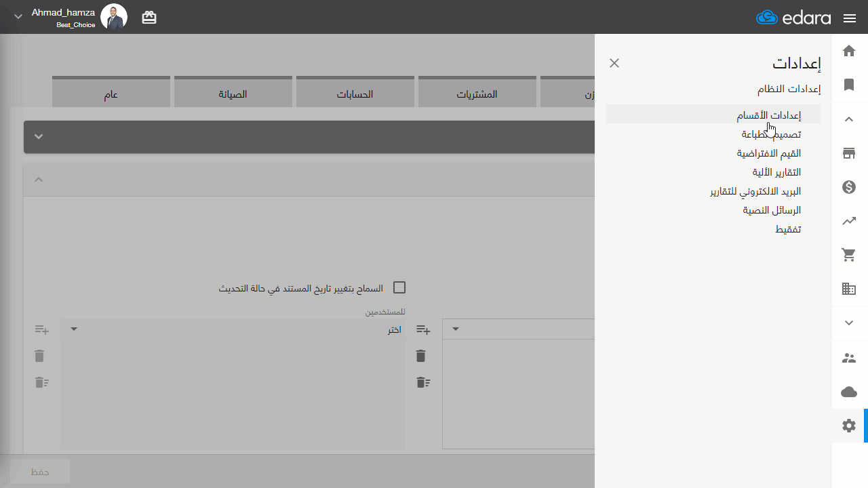
Task: Open the dollar finance sidebar icon
Action: click(849, 187)
